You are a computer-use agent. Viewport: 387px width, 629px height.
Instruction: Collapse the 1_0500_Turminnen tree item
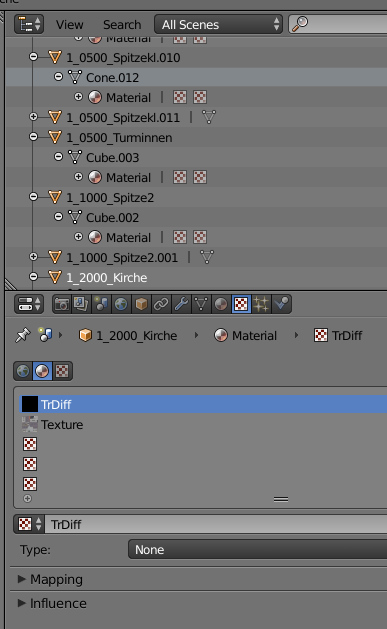click(x=34, y=137)
